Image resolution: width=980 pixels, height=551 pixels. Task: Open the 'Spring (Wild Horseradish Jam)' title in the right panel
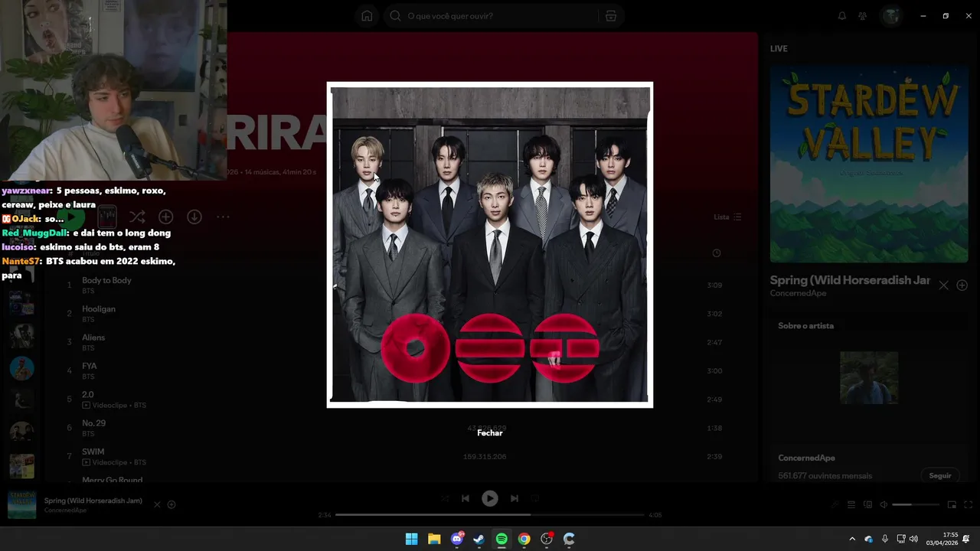(850, 280)
